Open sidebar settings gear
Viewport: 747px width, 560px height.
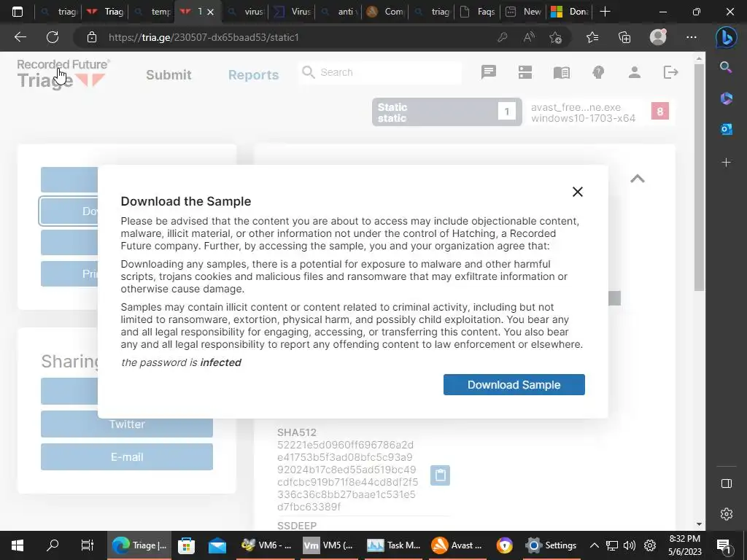point(726,514)
